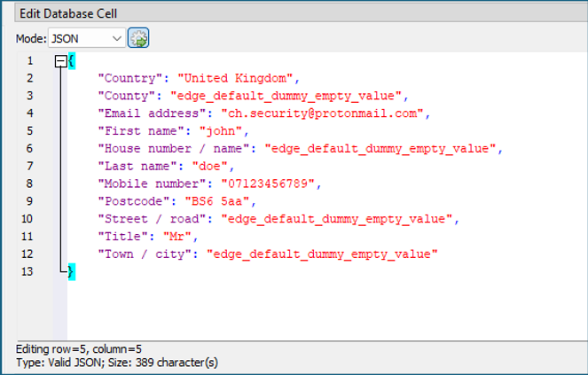
Task: Click the Street / road edge_default_dummy_empty_value string
Action: [337, 219]
